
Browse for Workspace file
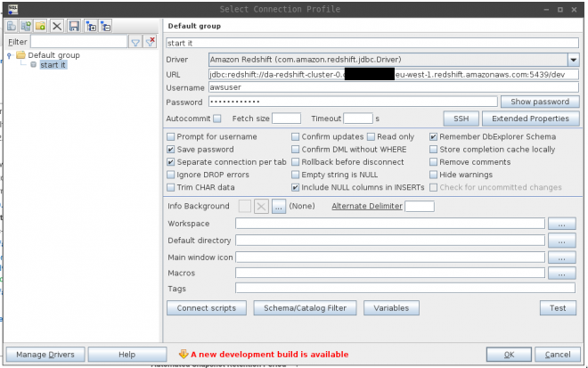561,224
